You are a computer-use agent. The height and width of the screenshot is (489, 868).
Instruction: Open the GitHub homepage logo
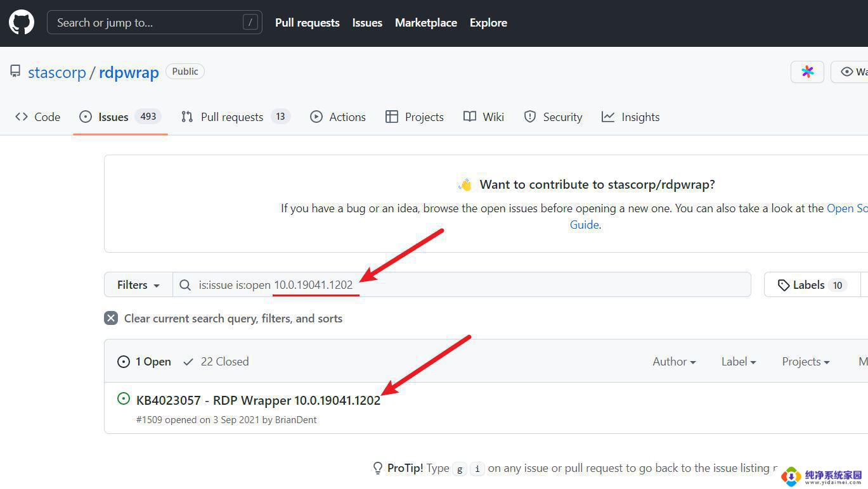point(22,23)
